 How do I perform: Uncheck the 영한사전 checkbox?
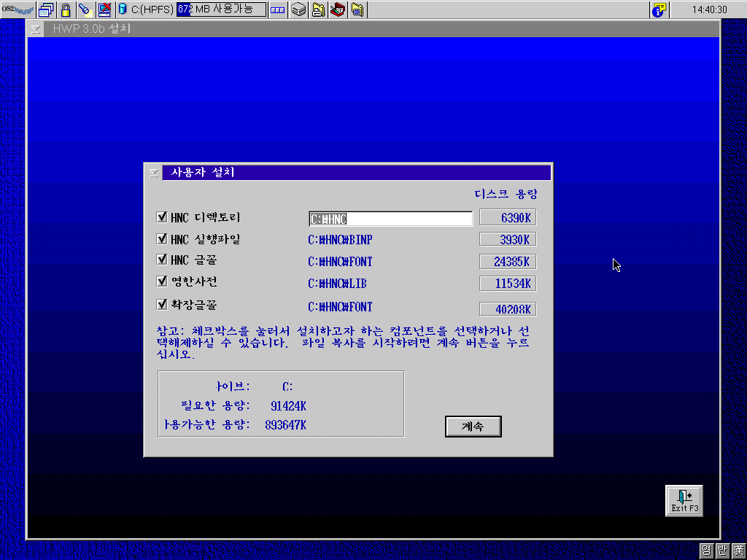(x=161, y=281)
